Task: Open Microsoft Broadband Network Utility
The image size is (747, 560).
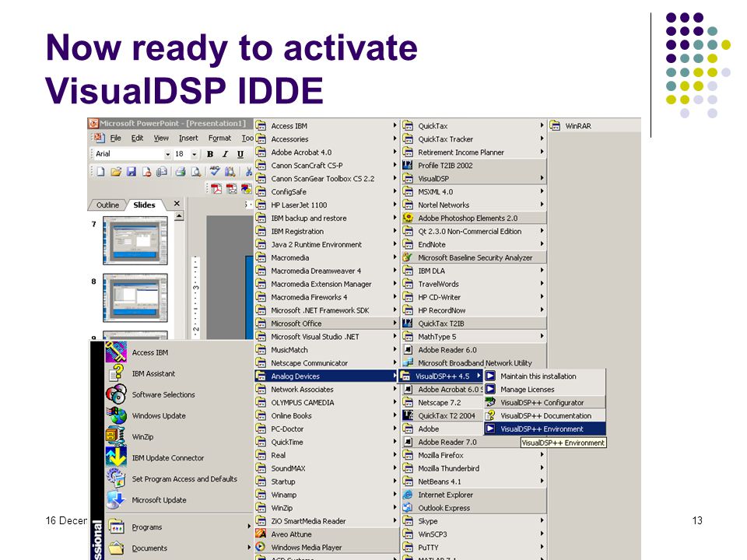Action: click(x=474, y=363)
